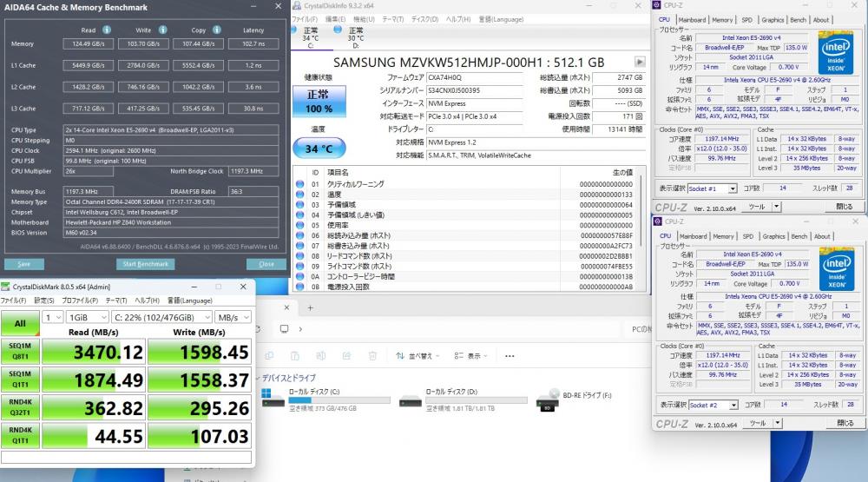Open 設定(S) menu in CrystalDiskMark
The image size is (868, 482).
(44, 300)
